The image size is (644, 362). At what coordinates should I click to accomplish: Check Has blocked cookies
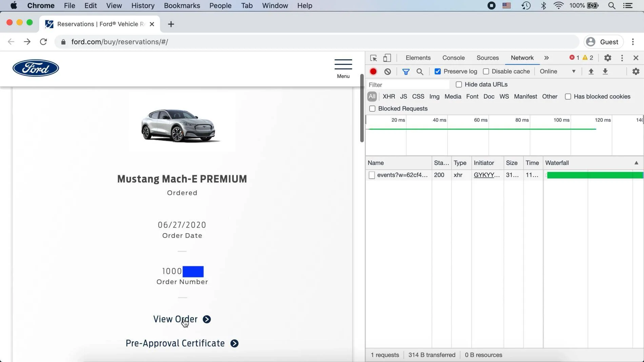click(568, 97)
